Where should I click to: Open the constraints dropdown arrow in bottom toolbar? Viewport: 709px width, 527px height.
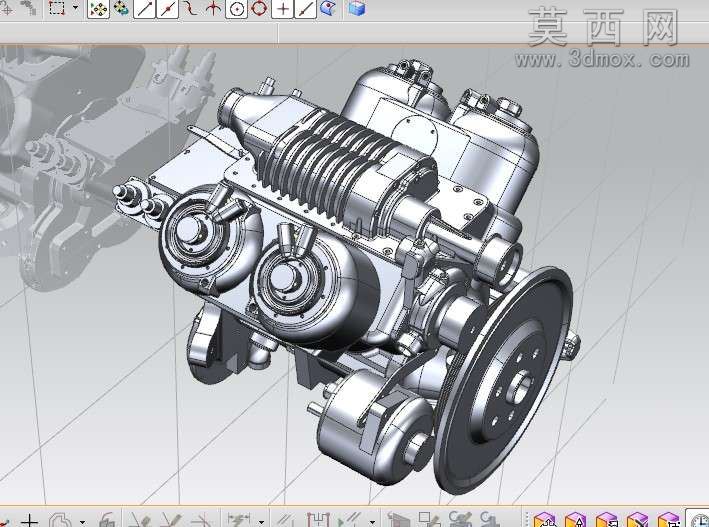(372, 521)
